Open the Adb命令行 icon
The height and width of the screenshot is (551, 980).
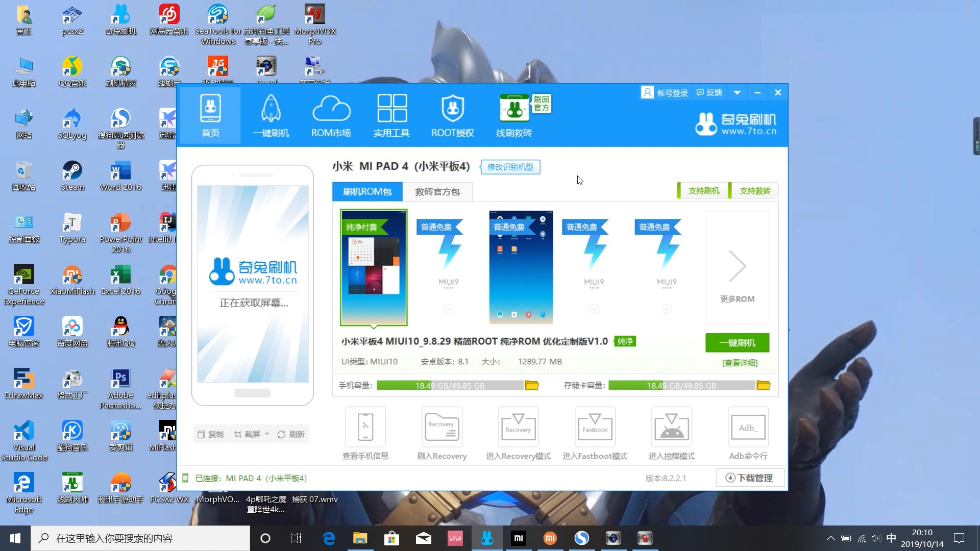(748, 427)
